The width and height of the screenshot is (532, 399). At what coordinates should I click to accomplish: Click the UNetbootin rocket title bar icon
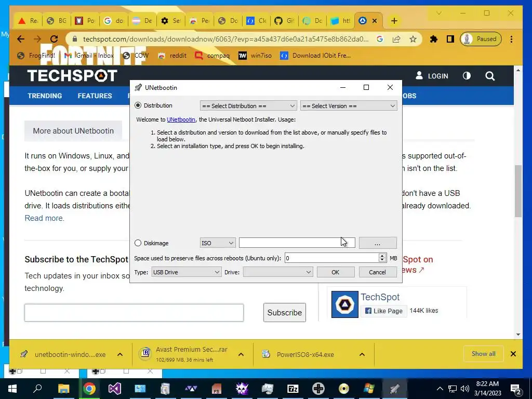[138, 87]
